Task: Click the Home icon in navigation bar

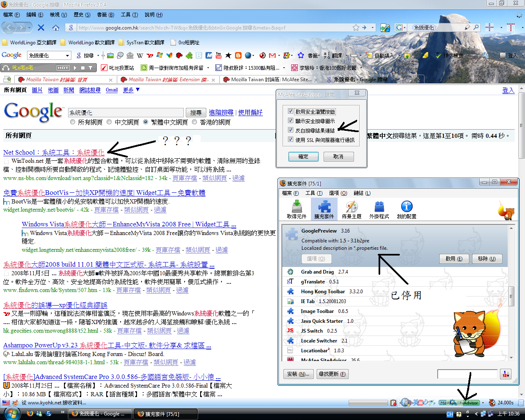Action: [56, 28]
